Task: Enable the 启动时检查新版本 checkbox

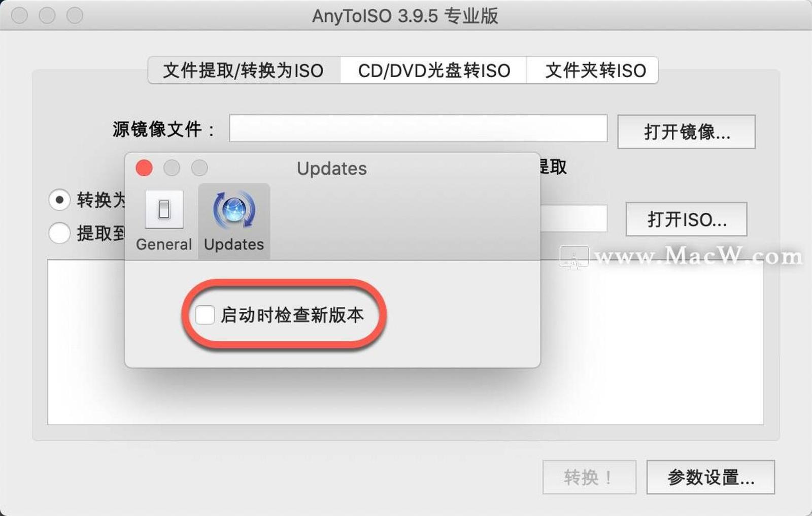Action: pos(205,315)
